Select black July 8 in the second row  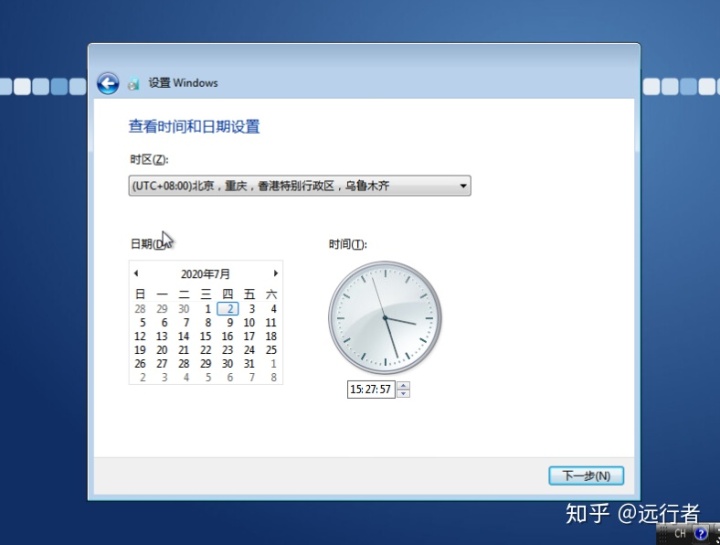[208, 323]
